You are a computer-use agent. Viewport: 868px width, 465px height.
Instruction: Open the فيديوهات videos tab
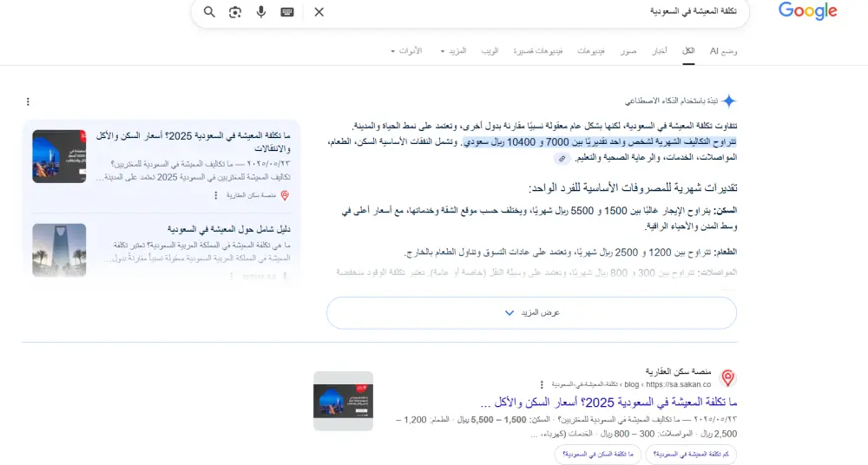pyautogui.click(x=591, y=51)
